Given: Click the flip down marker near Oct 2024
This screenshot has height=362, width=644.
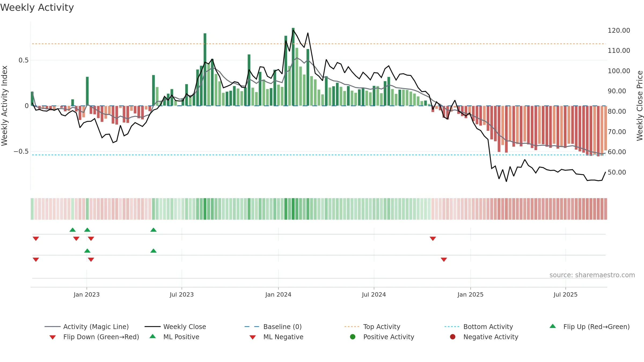Looking at the screenshot, I should (433, 239).
